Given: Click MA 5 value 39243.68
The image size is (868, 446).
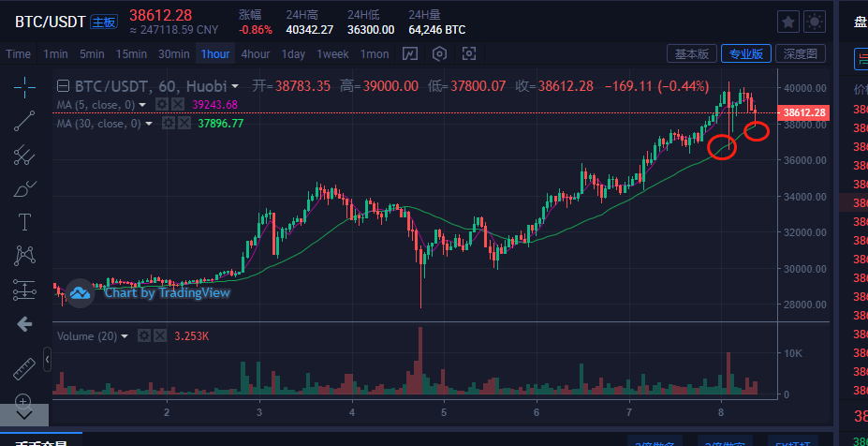Looking at the screenshot, I should pyautogui.click(x=214, y=105).
